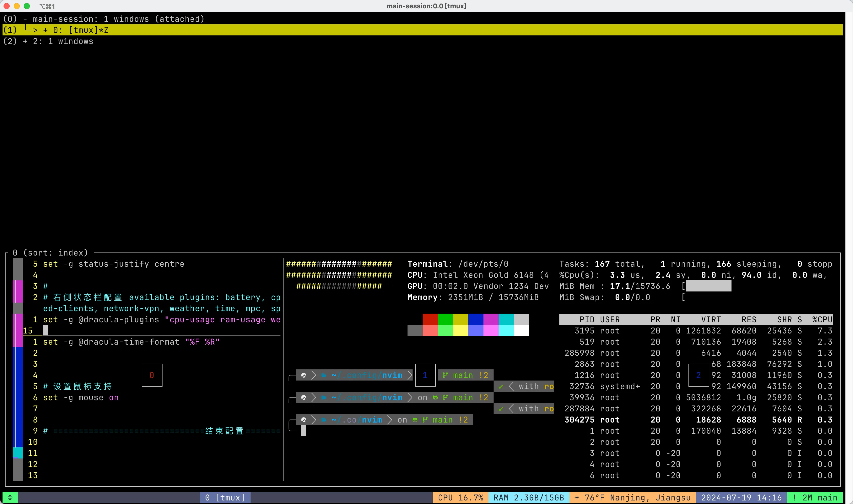The image size is (853, 504).
Task: Click OS logo icon in the '~/.config/nvim on' prompt
Action: (x=304, y=397)
